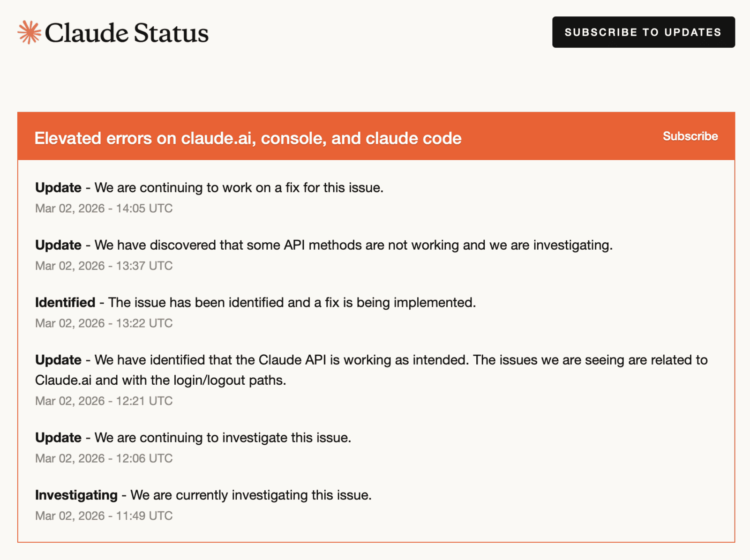750x560 pixels.
Task: Click "Claude API is working as intended" message
Action: pos(401,360)
